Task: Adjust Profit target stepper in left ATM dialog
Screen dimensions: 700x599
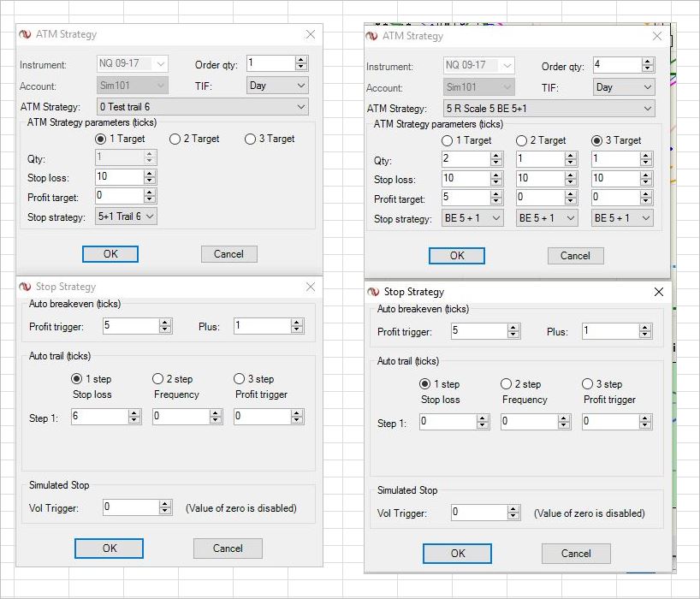Action: point(150,196)
